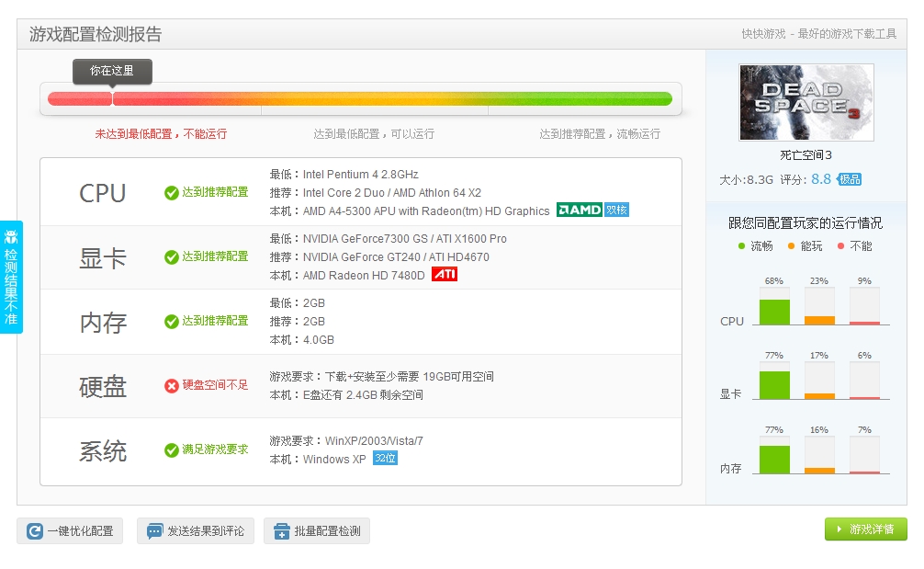Click the AMD logo badge in CPU row
The height and width of the screenshot is (569, 924).
[x=580, y=210]
